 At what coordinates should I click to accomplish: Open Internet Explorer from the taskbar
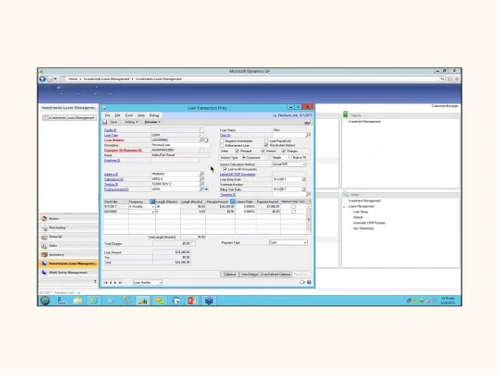pyautogui.click(x=94, y=301)
